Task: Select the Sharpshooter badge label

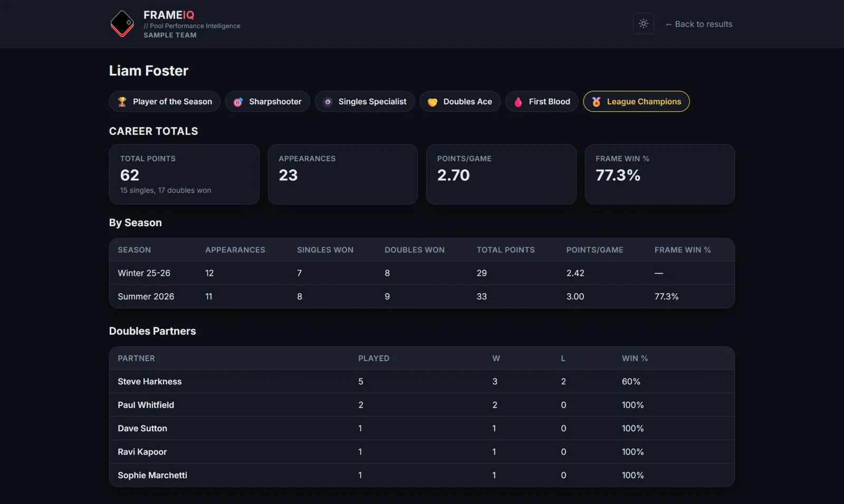Action: point(275,102)
